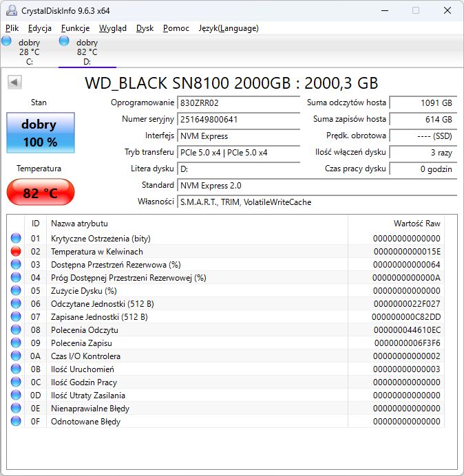Open the Język(Language) menu

(229, 28)
